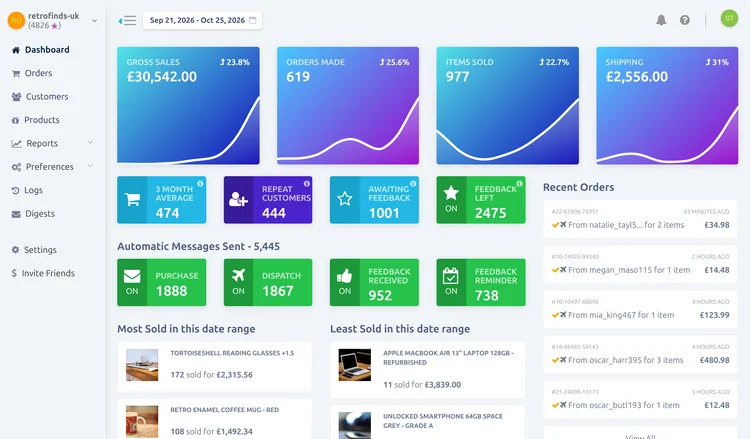The image size is (750, 439).
Task: Click the gears icon beside Preferences
Action: click(16, 167)
